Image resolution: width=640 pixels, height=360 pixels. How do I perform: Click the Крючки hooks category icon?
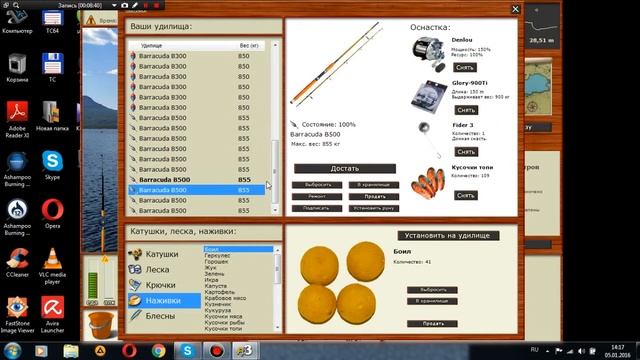click(135, 285)
